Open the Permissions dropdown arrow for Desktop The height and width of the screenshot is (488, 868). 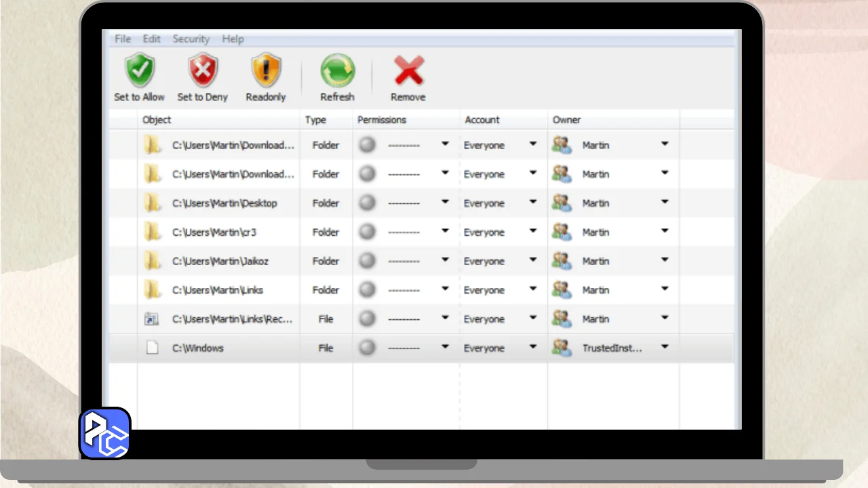point(446,202)
